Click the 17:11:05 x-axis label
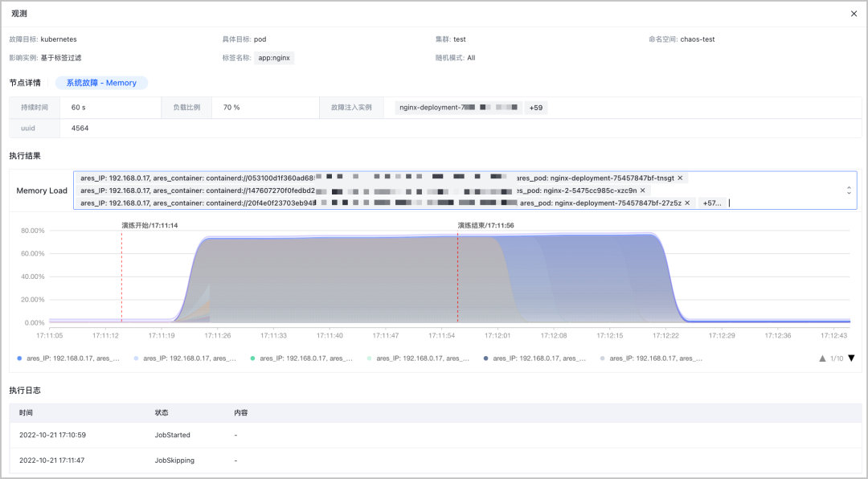 pyautogui.click(x=49, y=336)
